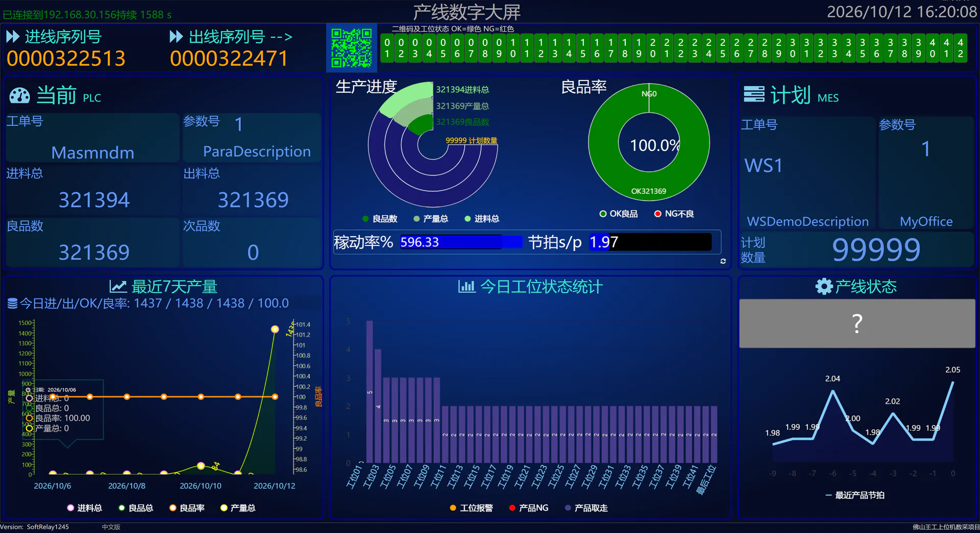Image resolution: width=980 pixels, height=533 pixels.
Task: Toggle the 产品NG legend in station chart
Action: (529, 508)
